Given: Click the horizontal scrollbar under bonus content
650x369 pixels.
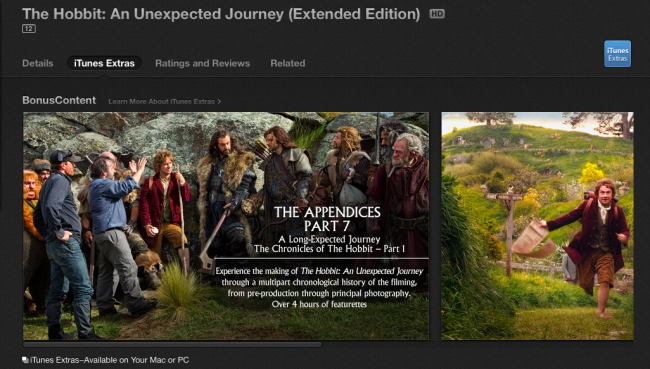Looking at the screenshot, I should 172,345.
